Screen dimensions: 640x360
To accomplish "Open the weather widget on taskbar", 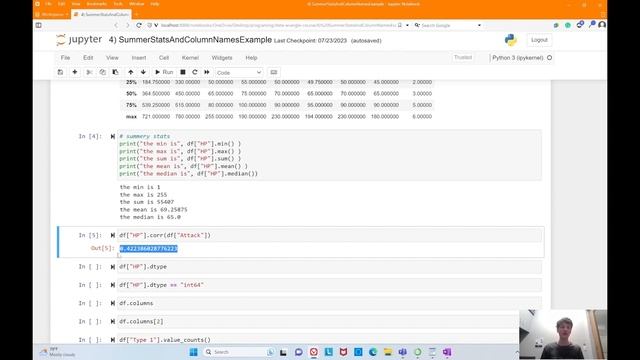I will 57,352.
